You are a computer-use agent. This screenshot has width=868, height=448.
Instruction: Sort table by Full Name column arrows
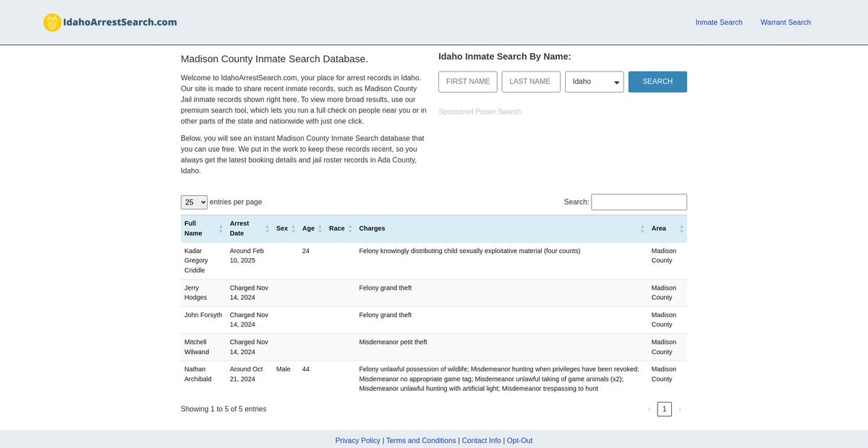click(221, 228)
